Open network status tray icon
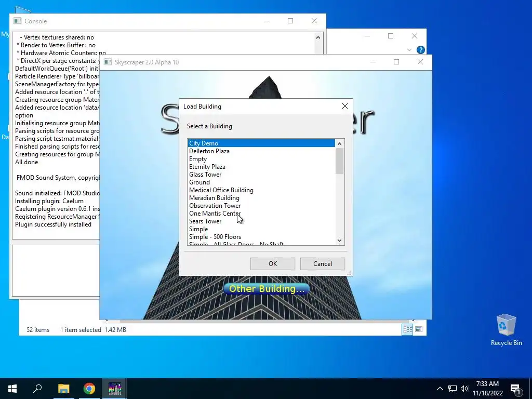532x399 pixels. pyautogui.click(x=453, y=389)
